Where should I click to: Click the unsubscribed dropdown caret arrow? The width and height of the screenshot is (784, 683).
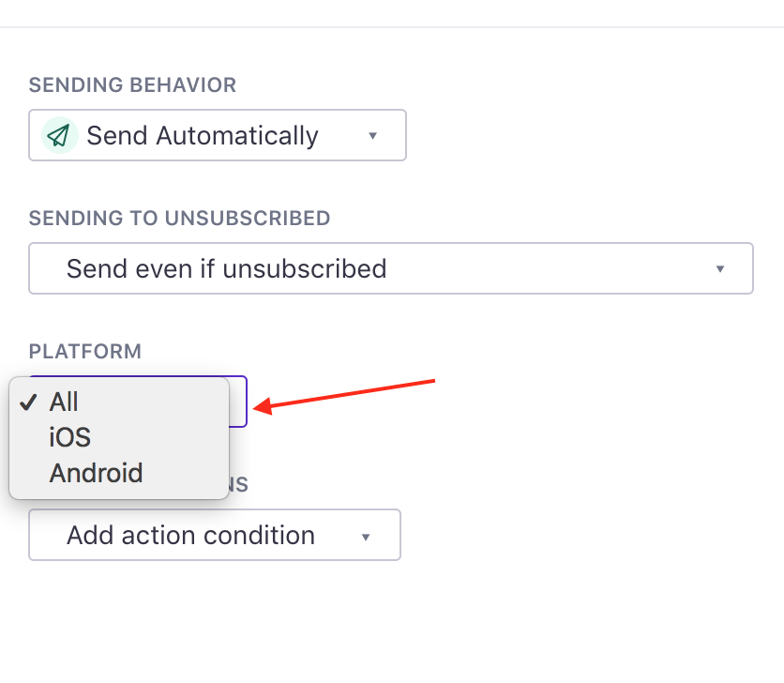720,269
